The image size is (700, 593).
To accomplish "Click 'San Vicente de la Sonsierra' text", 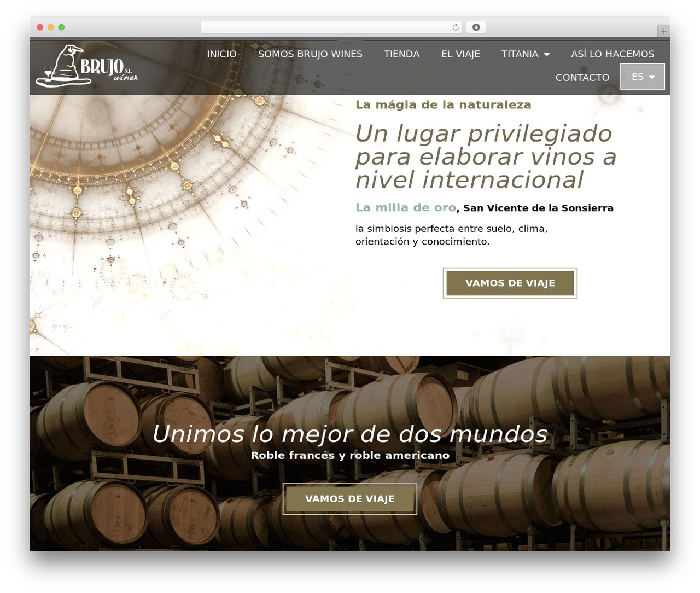I will click(539, 208).
